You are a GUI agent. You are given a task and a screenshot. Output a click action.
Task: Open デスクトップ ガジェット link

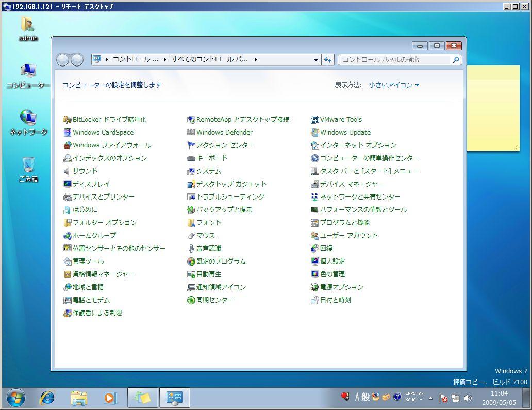coord(231,184)
